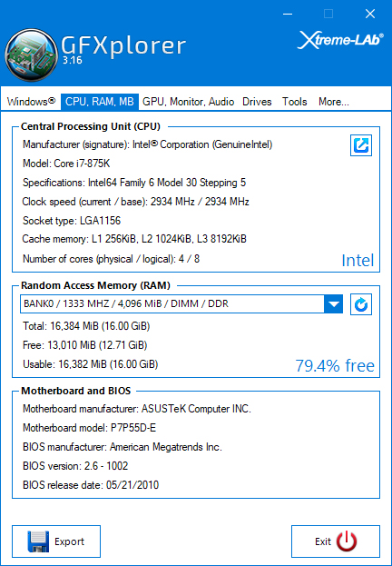Open the GPU, Monitor, Audio tab
The width and height of the screenshot is (392, 566).
[x=188, y=102]
